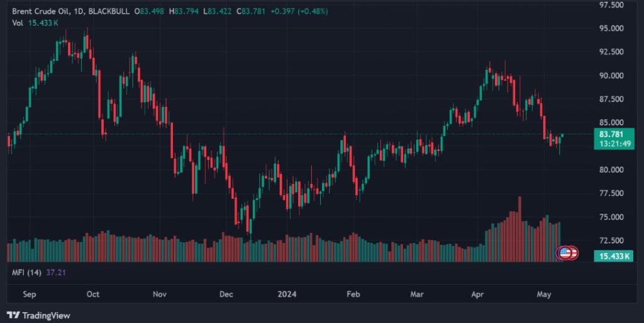644x323 pixels.
Task: Click the 95.000 price scale level
Action: [611, 28]
